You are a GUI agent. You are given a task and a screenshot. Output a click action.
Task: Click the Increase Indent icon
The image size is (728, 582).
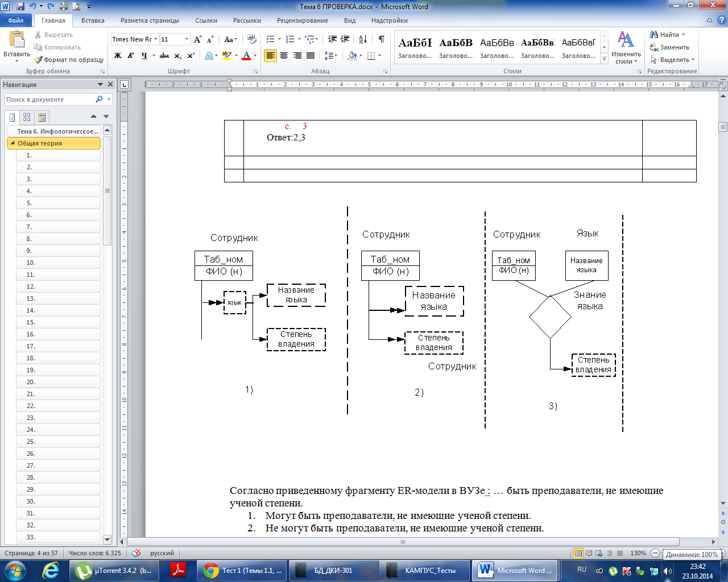click(x=346, y=39)
